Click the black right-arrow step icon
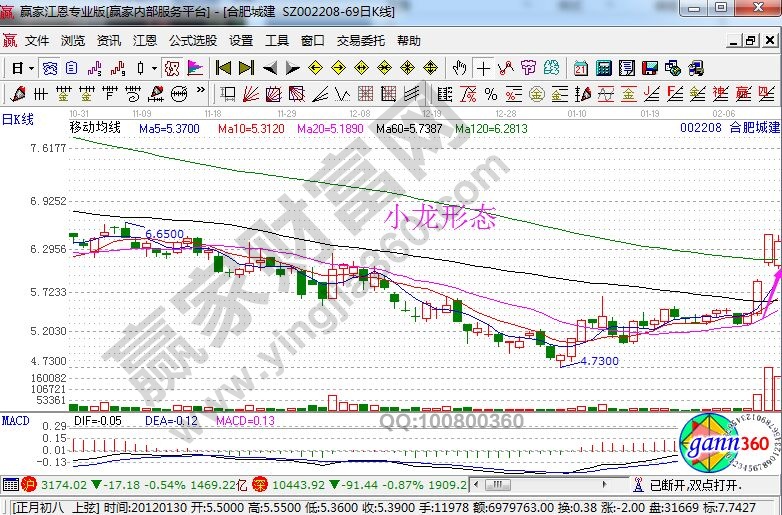 coord(292,68)
